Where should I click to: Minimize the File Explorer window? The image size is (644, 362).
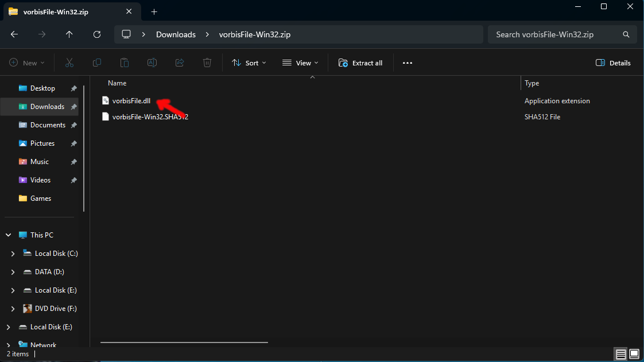578,6
